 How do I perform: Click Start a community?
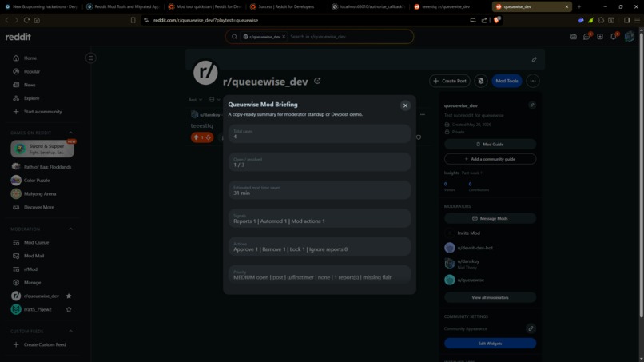(43, 112)
